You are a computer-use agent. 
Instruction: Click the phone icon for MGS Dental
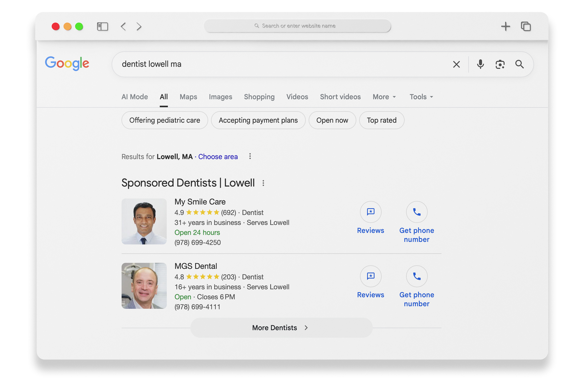click(417, 276)
